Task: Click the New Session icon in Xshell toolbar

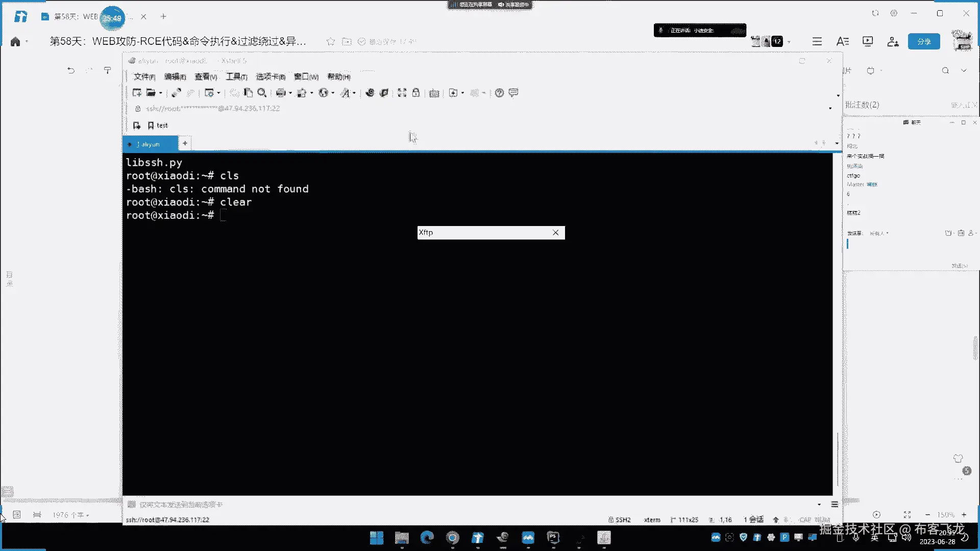Action: [137, 93]
